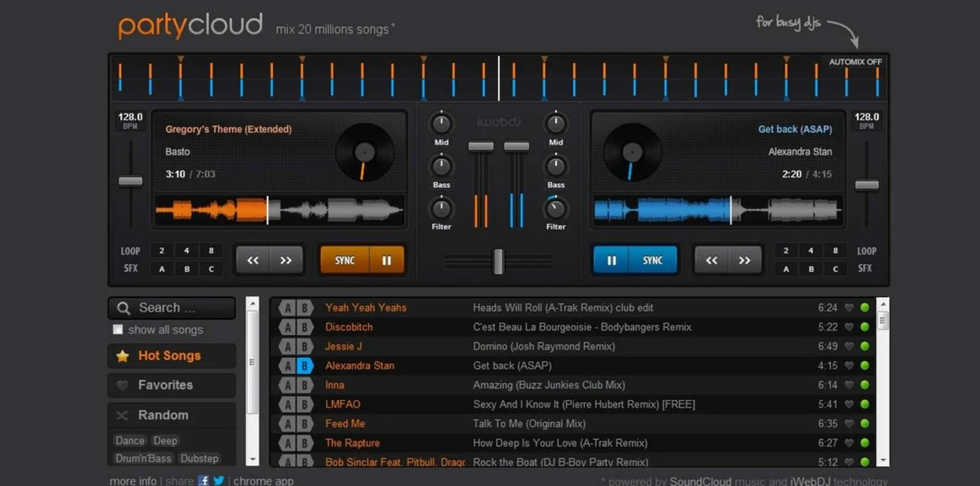Open the Random songs list

coord(172,415)
